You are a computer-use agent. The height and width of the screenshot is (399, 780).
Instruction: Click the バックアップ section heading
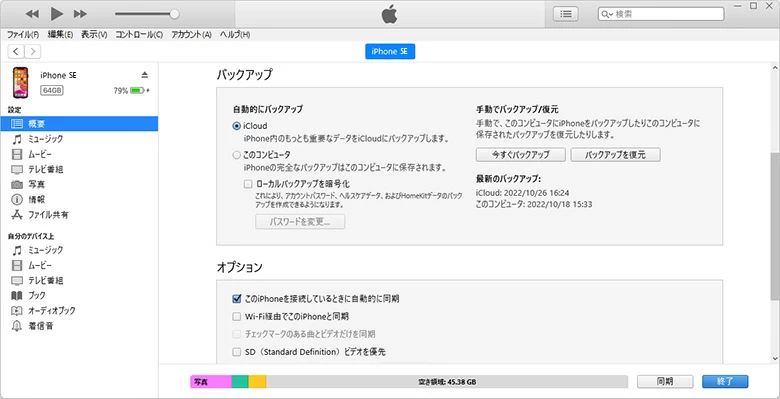coord(245,75)
